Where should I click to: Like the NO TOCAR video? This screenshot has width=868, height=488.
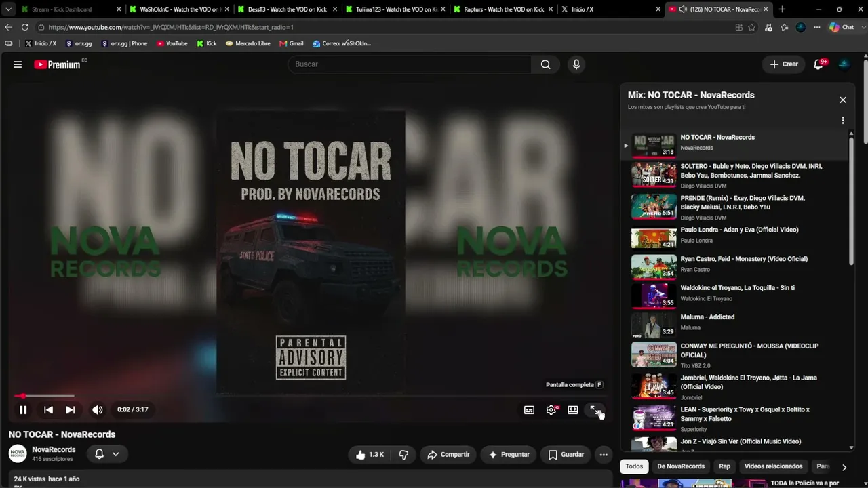(370, 455)
